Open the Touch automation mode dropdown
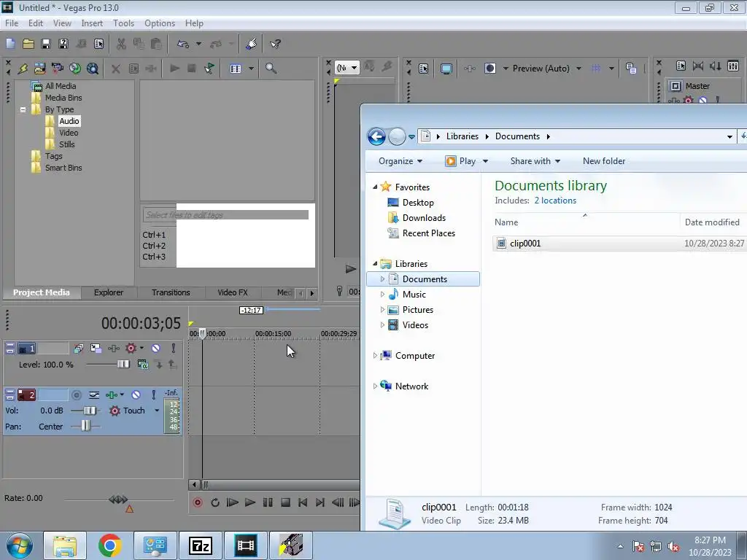 point(157,411)
